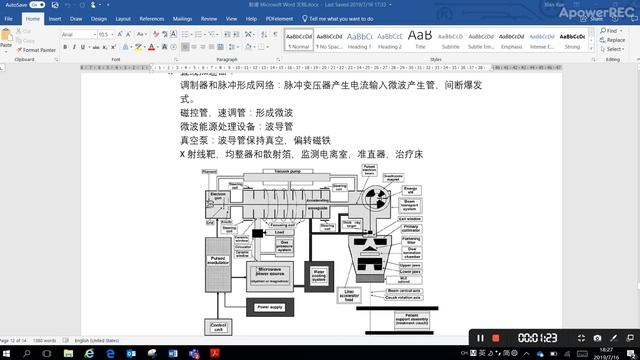640x360 pixels.
Task: Underline the selected text
Action: click(83, 47)
